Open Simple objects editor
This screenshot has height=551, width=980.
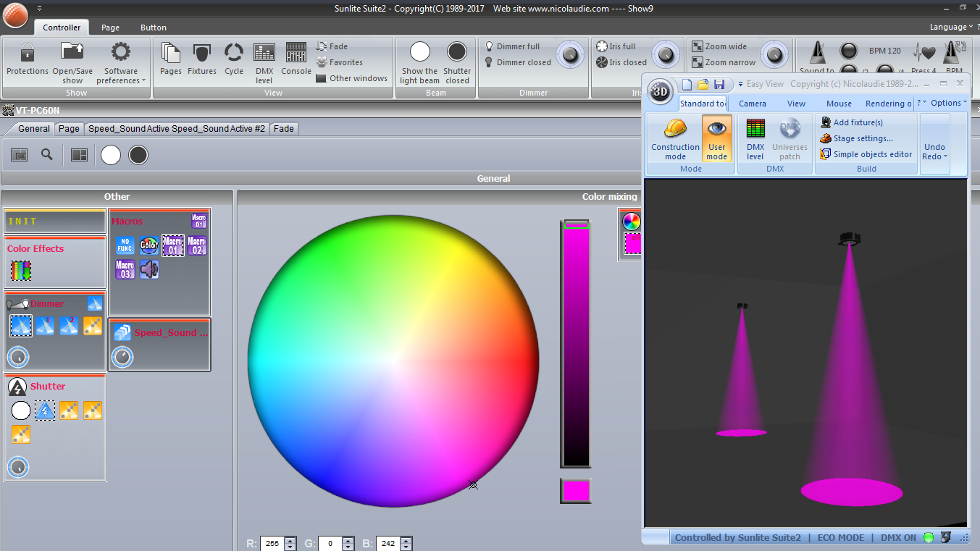872,154
